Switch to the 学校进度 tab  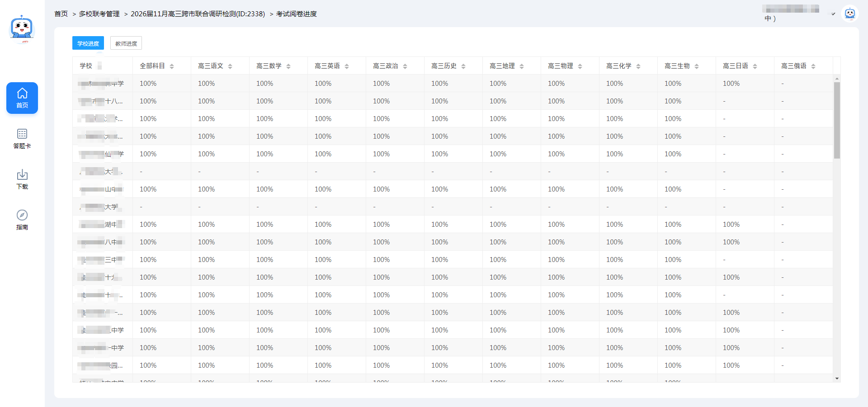pyautogui.click(x=88, y=43)
